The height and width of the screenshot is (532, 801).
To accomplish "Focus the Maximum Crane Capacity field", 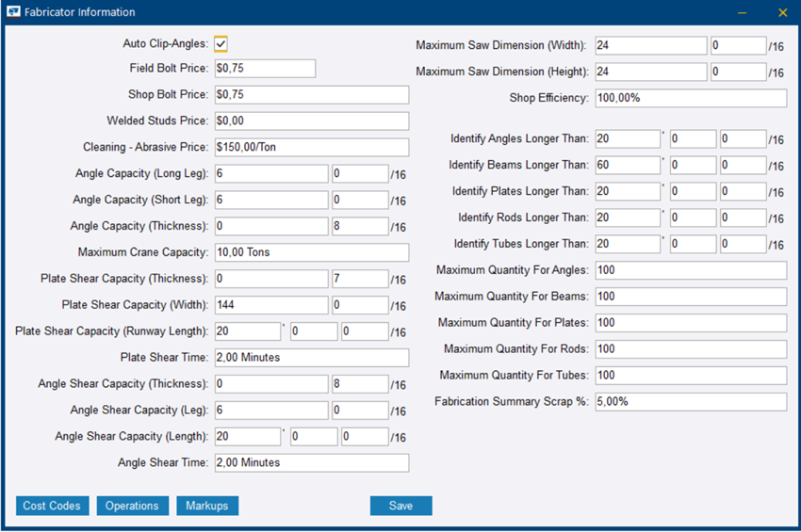I will click(x=311, y=252).
